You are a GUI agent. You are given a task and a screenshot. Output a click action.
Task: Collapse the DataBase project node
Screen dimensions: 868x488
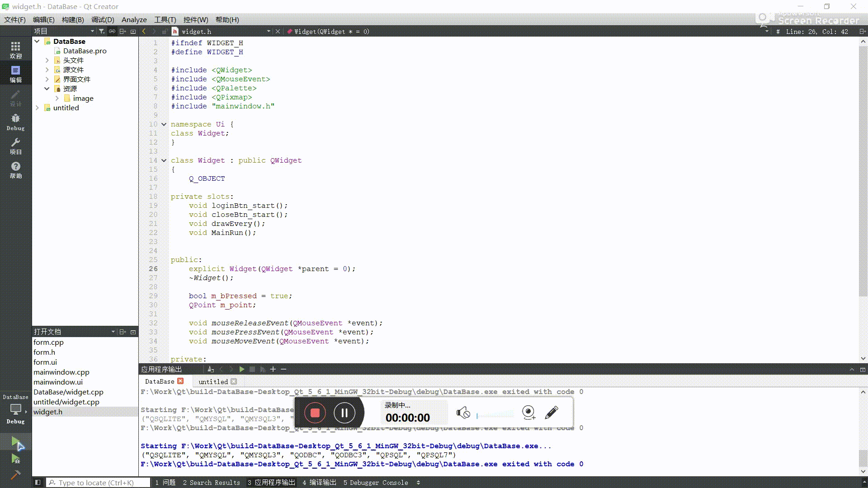37,41
